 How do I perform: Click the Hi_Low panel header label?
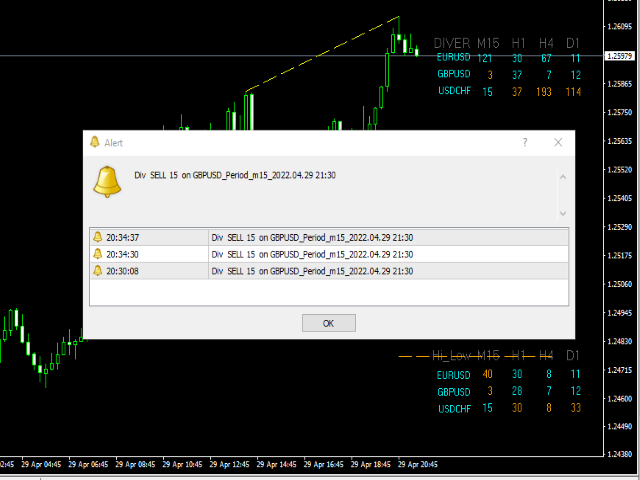pos(451,356)
